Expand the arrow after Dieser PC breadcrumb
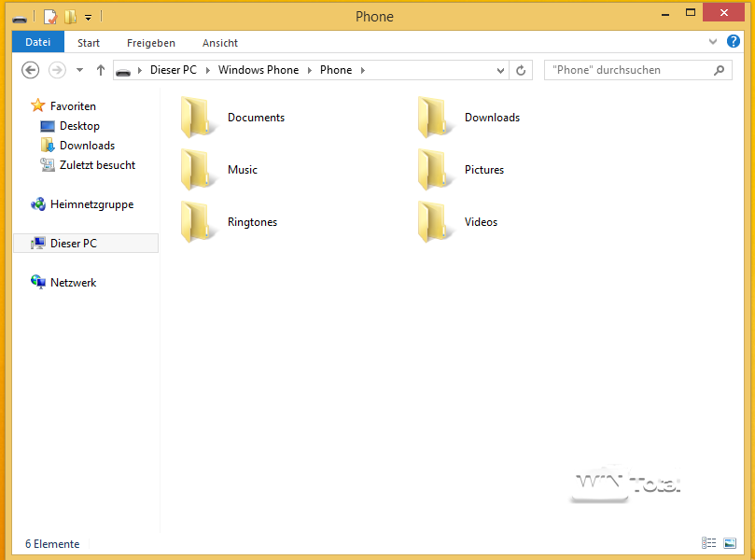This screenshot has height=560, width=755. [x=208, y=70]
